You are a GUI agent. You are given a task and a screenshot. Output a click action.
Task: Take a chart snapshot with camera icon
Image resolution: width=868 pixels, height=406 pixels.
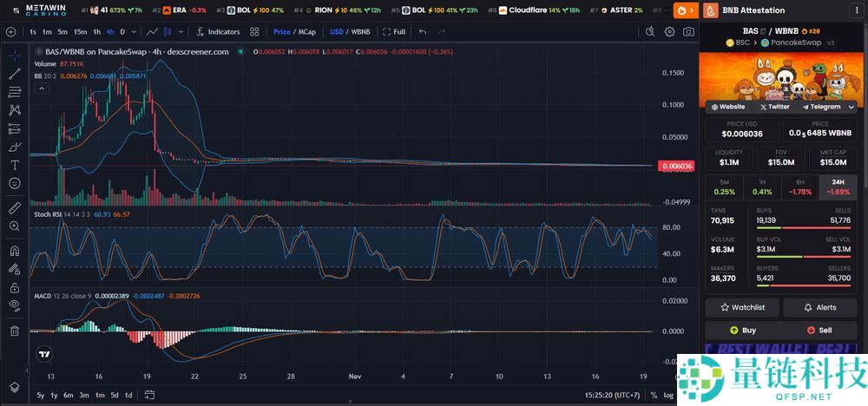pos(688,31)
